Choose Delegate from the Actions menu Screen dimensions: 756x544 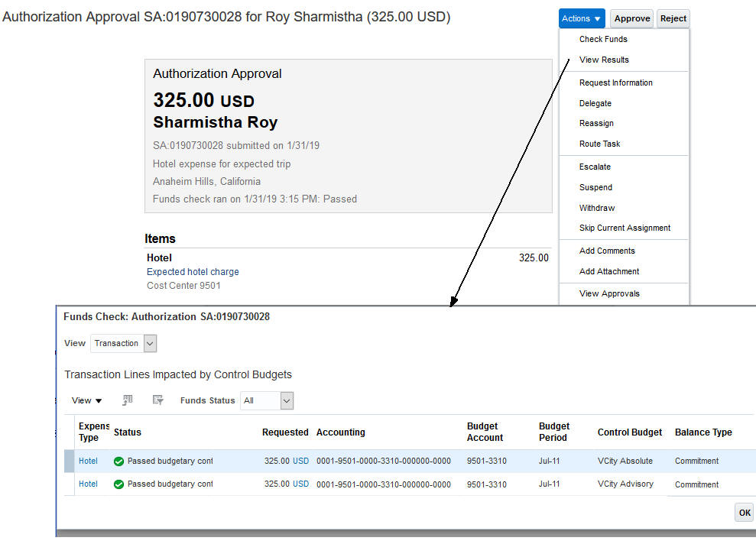[x=595, y=103]
